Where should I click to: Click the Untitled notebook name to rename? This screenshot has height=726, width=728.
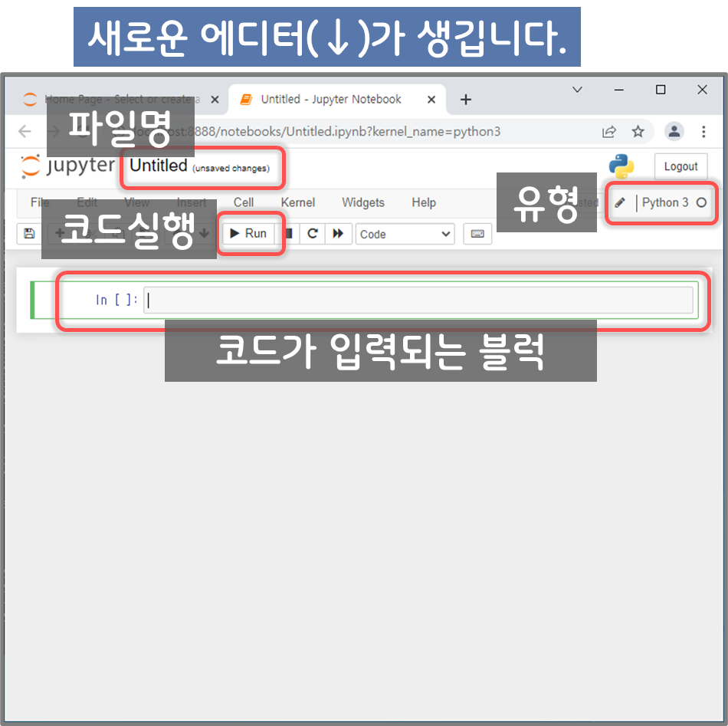pos(159,166)
